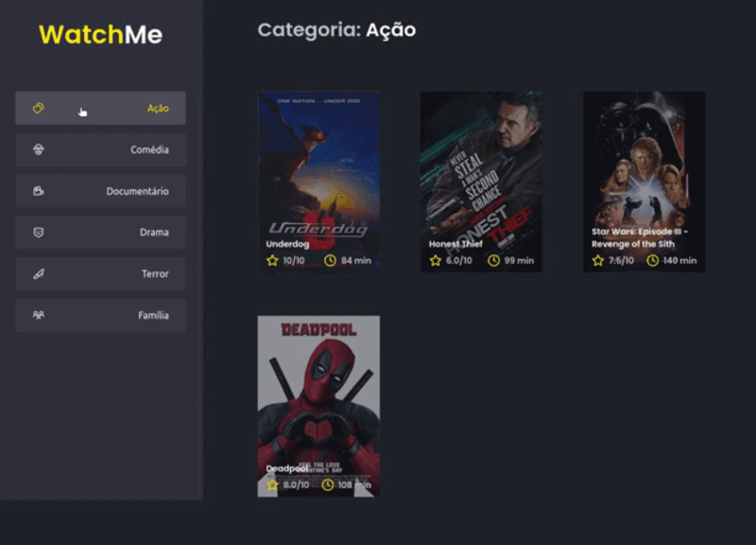Click the '10/10' rating value
This screenshot has height=545, width=756.
click(294, 261)
